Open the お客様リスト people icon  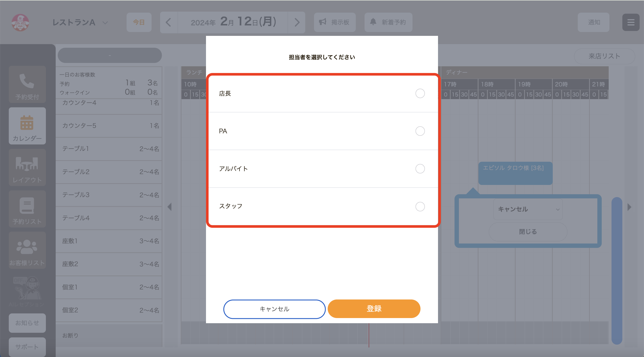click(27, 250)
